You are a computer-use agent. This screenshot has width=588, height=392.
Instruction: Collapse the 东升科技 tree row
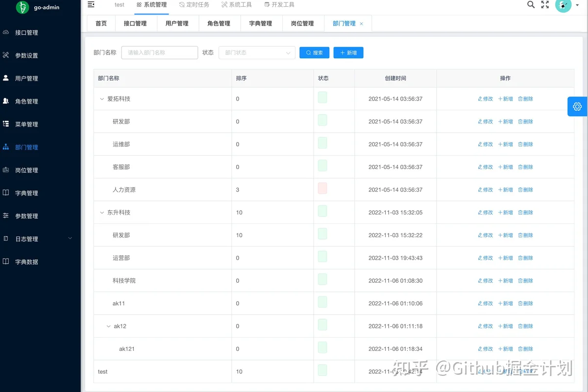(102, 213)
